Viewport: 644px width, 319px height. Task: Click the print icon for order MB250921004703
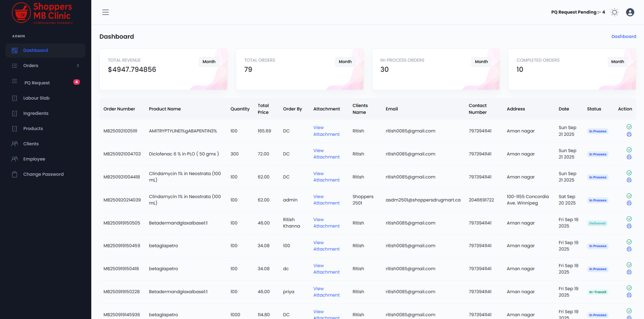pos(629,157)
